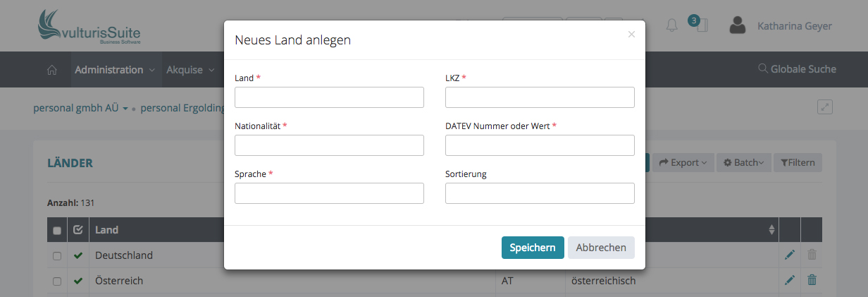This screenshot has height=297, width=868.
Task: Tick the Österreich row checkbox
Action: (57, 281)
